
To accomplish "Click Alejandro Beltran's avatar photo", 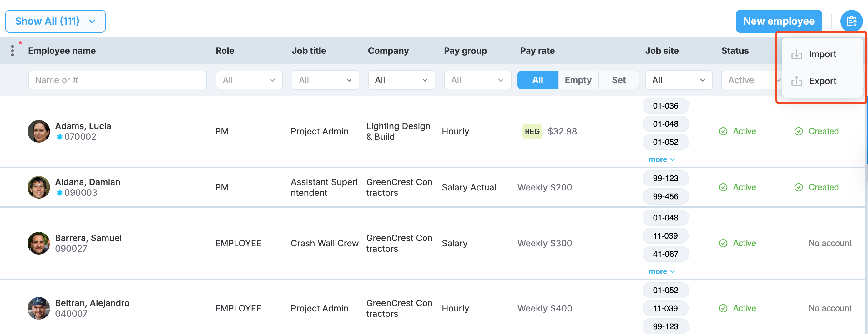I will point(39,308).
